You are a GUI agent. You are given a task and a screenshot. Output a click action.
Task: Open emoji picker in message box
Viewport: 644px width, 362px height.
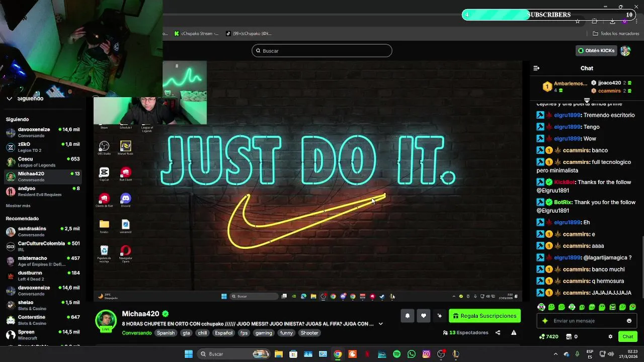point(629,321)
